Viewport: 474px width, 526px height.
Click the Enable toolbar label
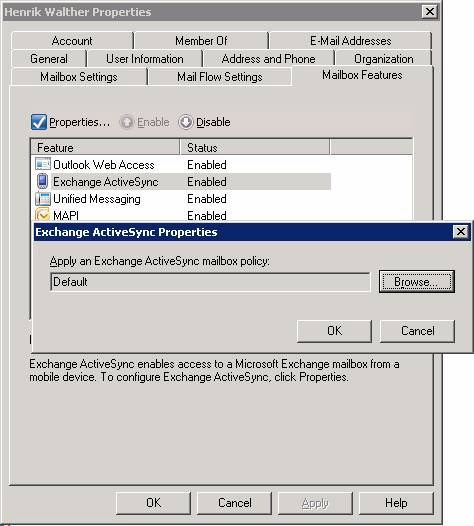coord(153,122)
